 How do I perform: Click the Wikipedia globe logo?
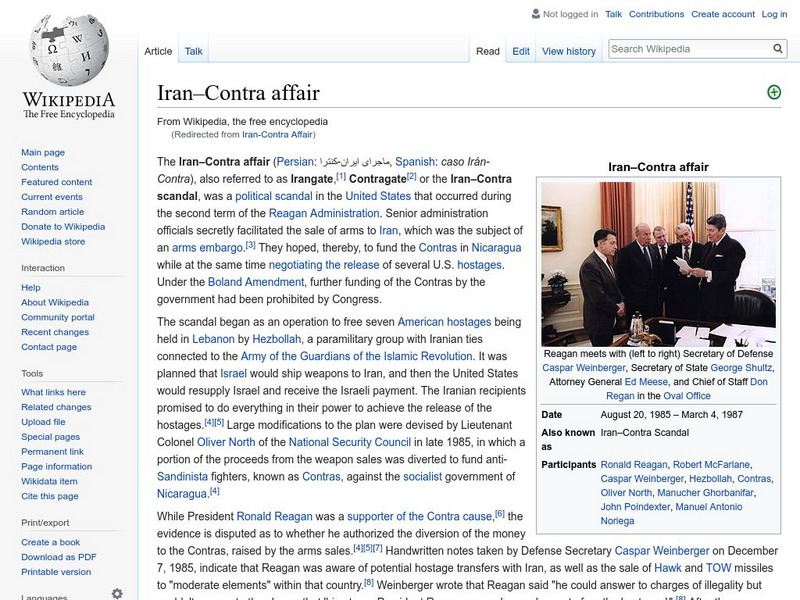(68, 50)
